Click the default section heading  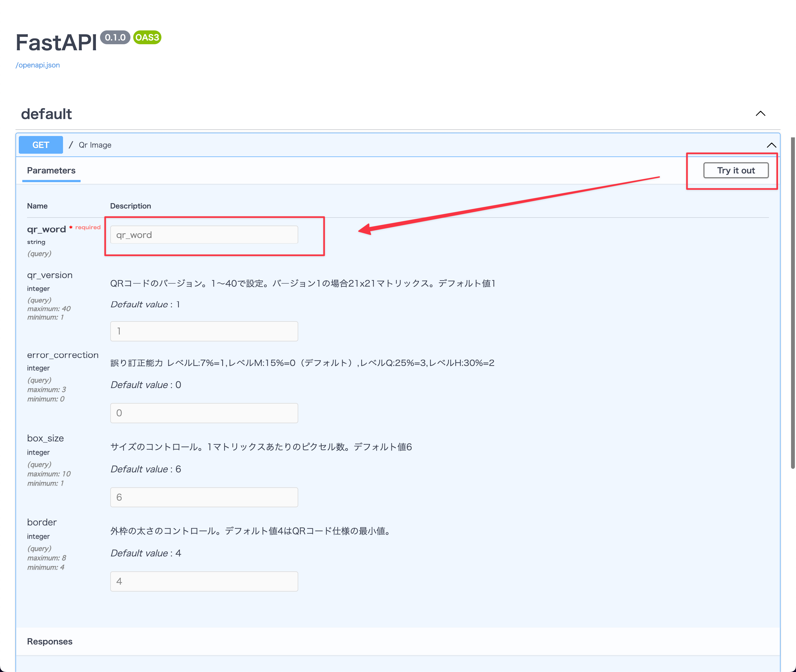[x=46, y=114]
